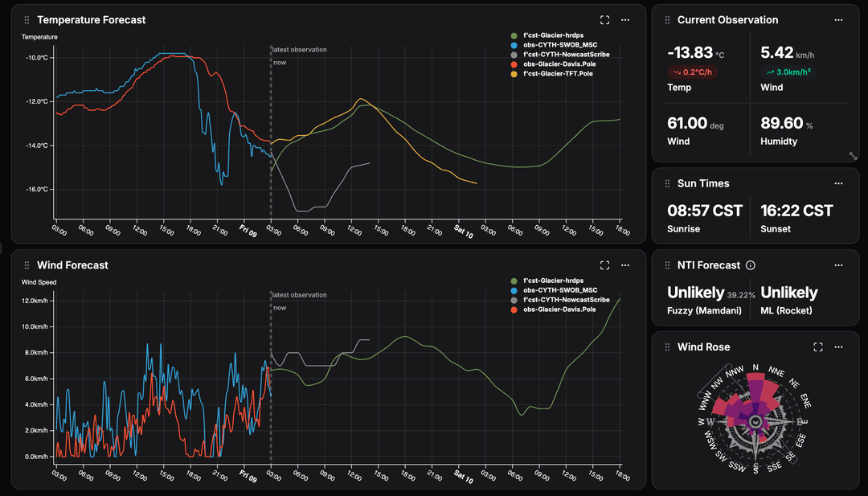Viewport: 868px width, 496px height.
Task: Open the Sun Times options menu
Action: coord(838,183)
